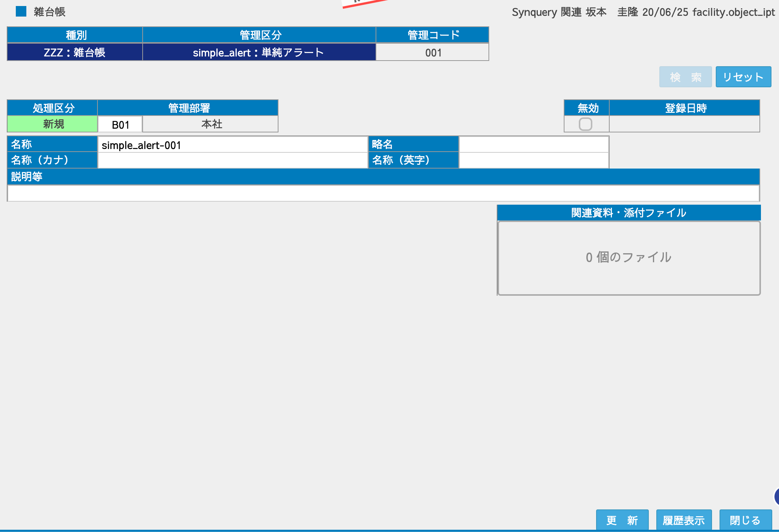The height and width of the screenshot is (532, 779).
Task: Toggle the 無効 checkbox
Action: click(585, 124)
